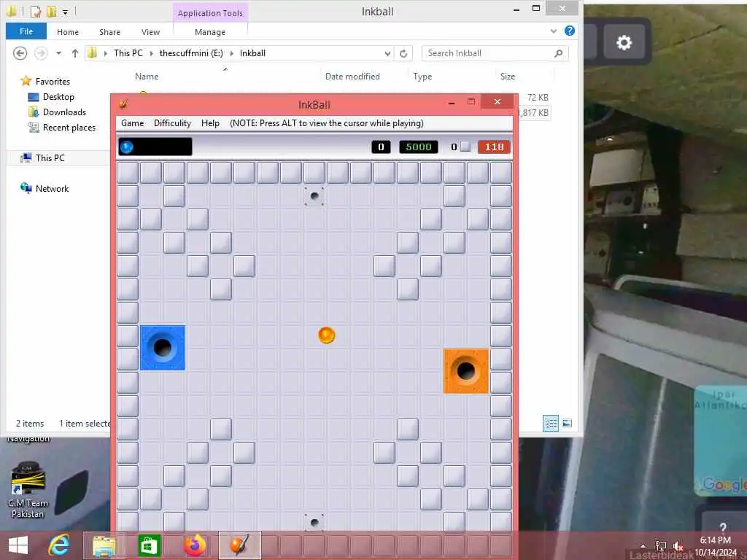
Task: Click Inkball in the address path
Action: pos(252,52)
